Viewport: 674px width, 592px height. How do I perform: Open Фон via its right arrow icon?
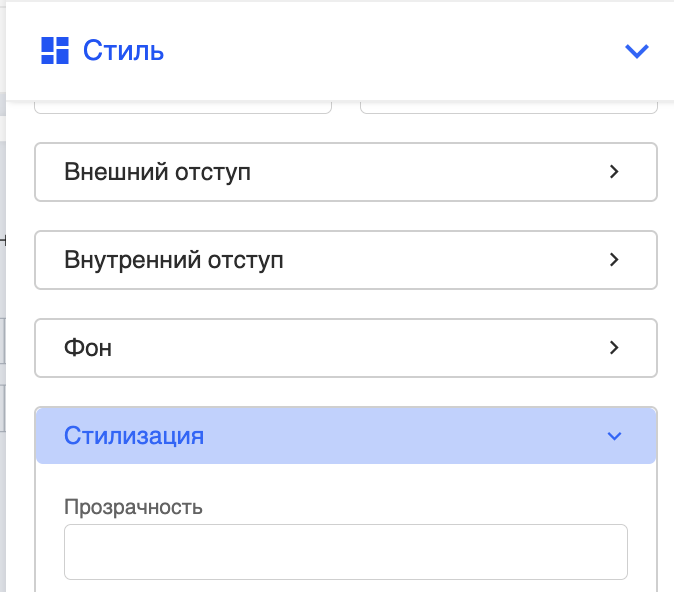[614, 347]
